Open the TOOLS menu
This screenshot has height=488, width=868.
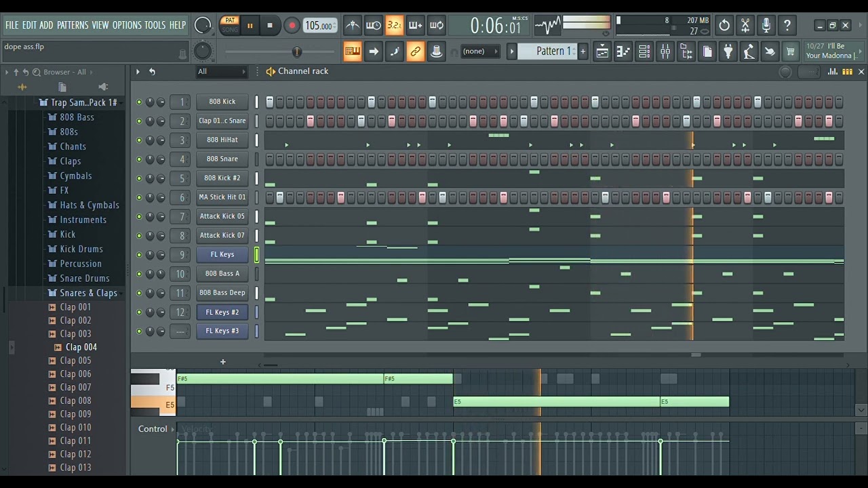[155, 25]
